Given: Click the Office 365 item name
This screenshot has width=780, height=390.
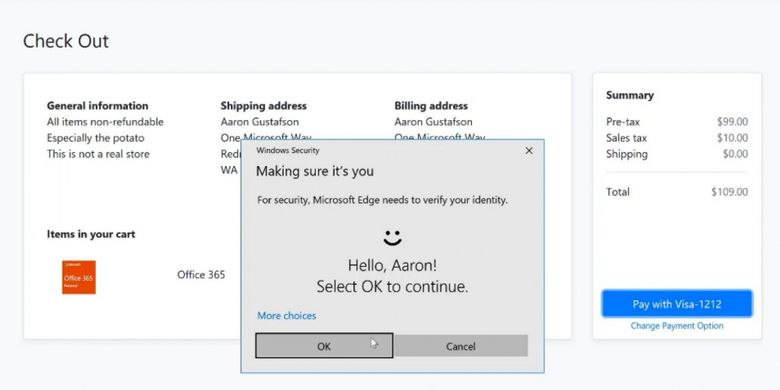Looking at the screenshot, I should click(x=201, y=275).
